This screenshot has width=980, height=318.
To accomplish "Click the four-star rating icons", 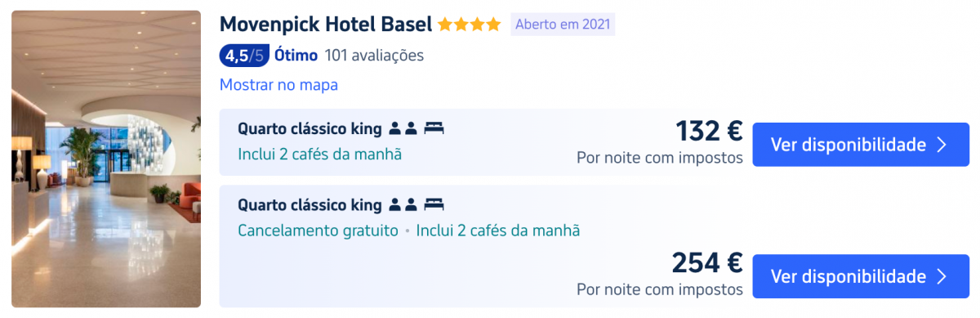I will coord(470,25).
